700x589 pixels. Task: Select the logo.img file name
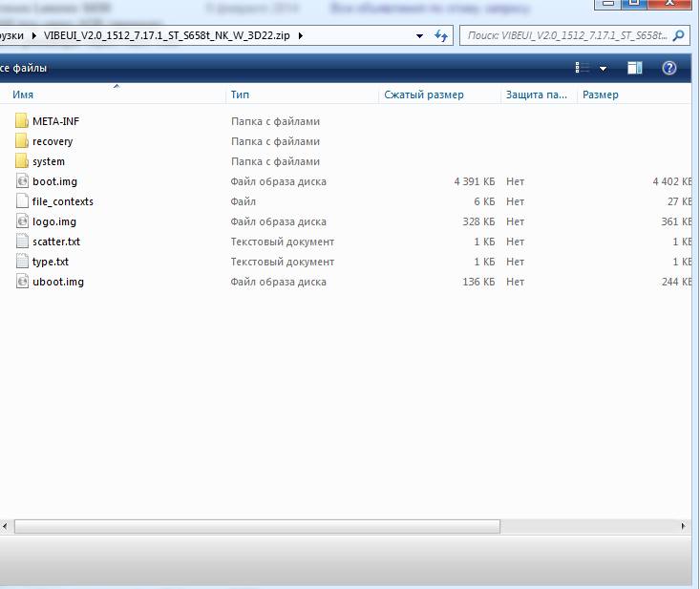[x=54, y=221]
